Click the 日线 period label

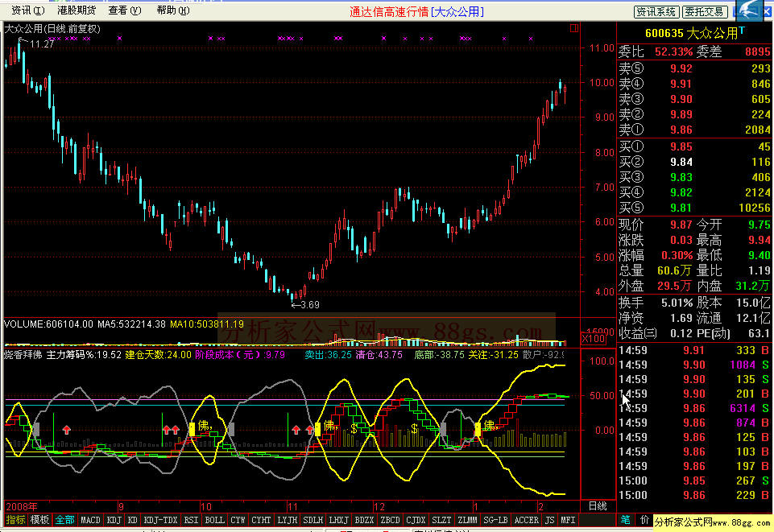tap(598, 506)
